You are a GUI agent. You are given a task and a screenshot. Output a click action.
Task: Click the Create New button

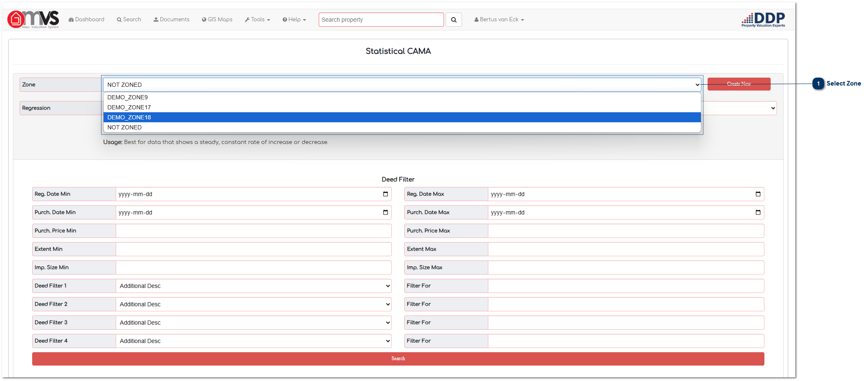(739, 84)
